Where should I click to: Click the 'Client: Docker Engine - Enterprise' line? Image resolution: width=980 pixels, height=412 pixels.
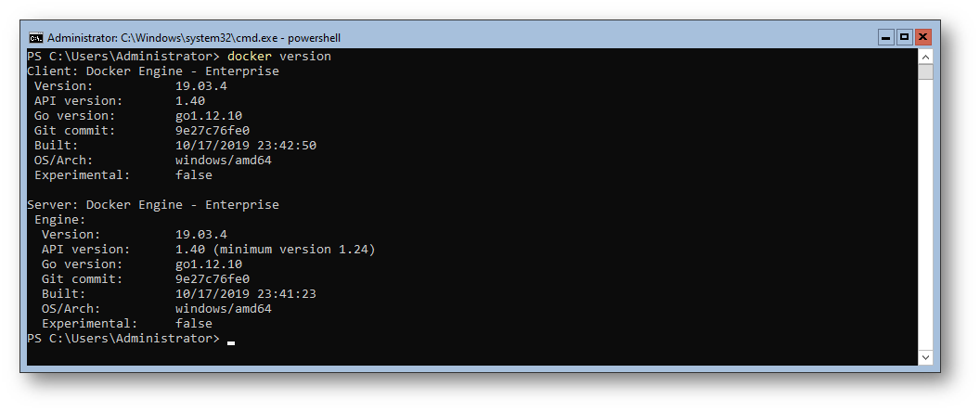[x=153, y=71]
